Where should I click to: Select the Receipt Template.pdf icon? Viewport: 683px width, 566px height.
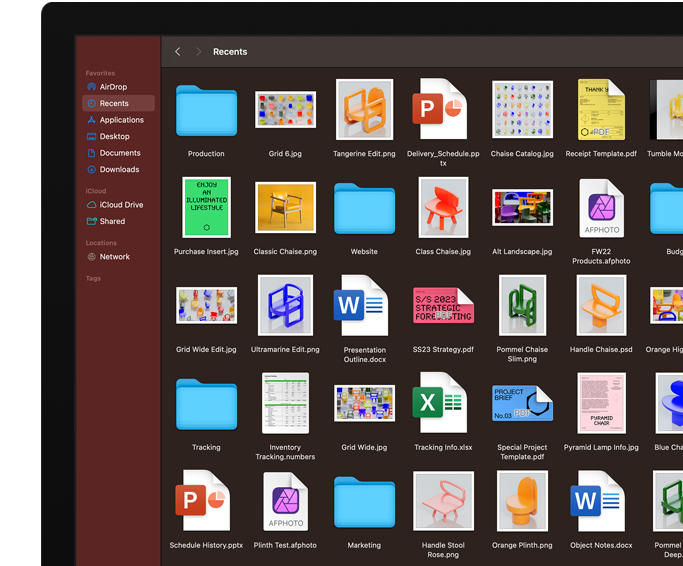[x=601, y=109]
